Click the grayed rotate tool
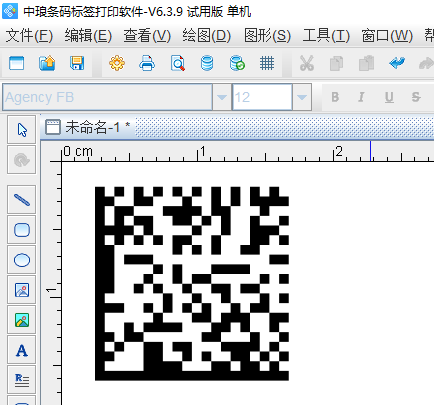 (x=22, y=160)
